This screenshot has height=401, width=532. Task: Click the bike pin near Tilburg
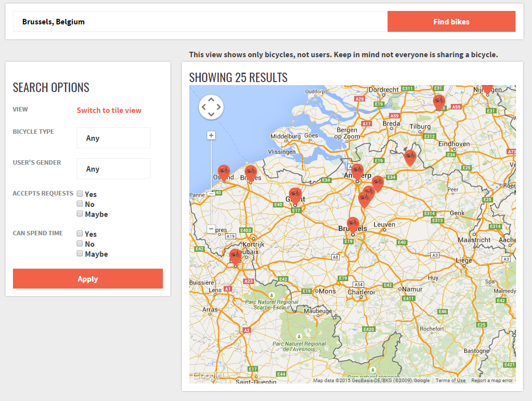[x=440, y=101]
